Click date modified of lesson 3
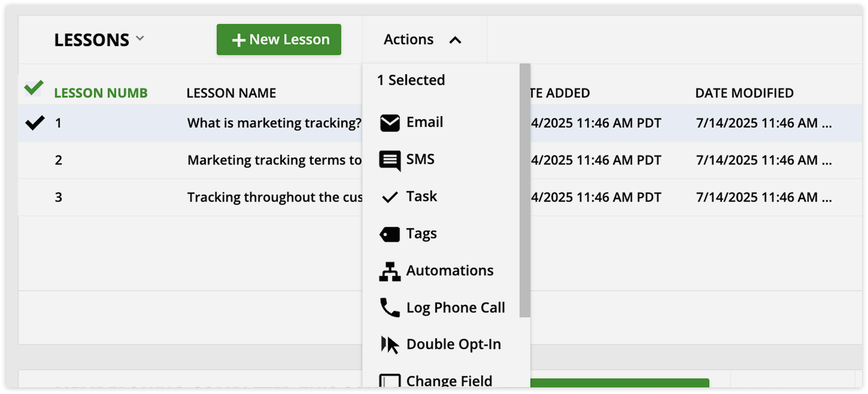The width and height of the screenshot is (868, 394). pos(764,197)
